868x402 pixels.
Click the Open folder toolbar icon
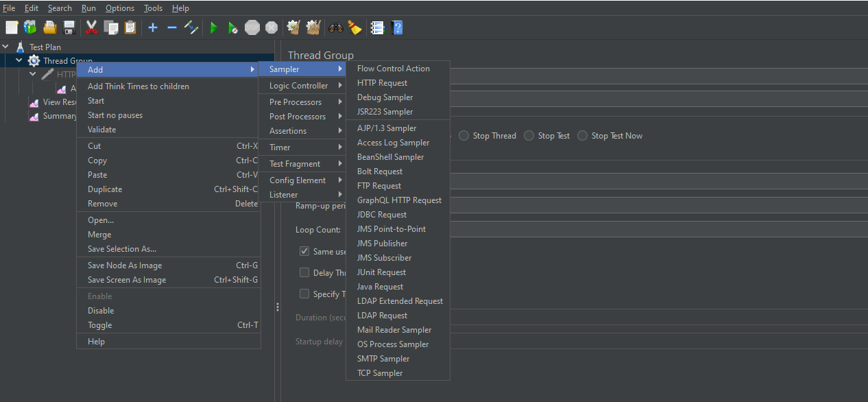(49, 27)
